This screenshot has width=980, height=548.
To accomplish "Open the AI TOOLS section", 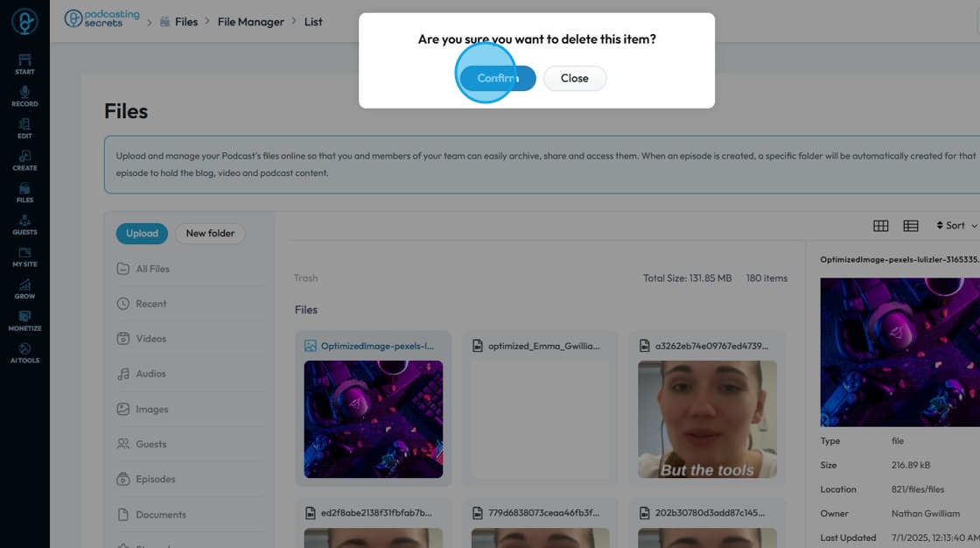I will [x=25, y=354].
